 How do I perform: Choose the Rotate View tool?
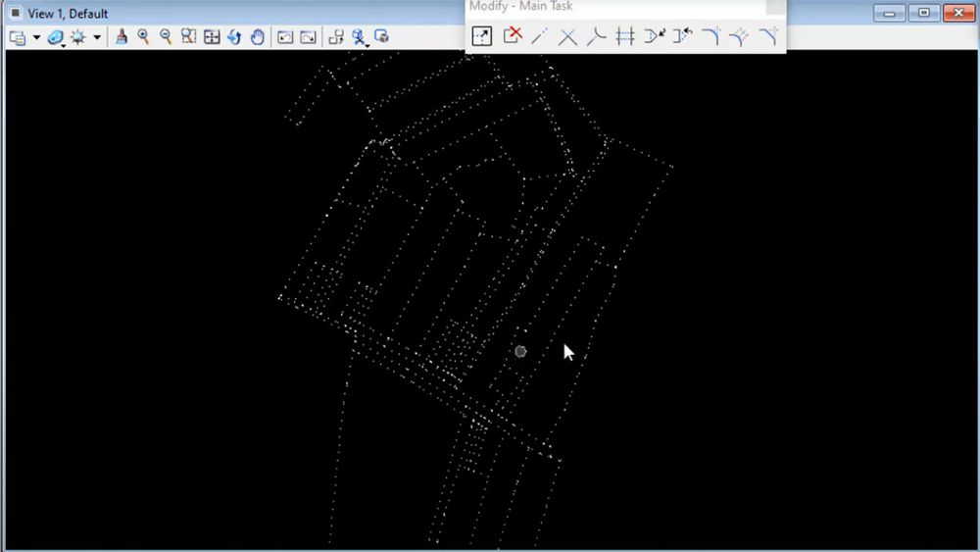[234, 37]
